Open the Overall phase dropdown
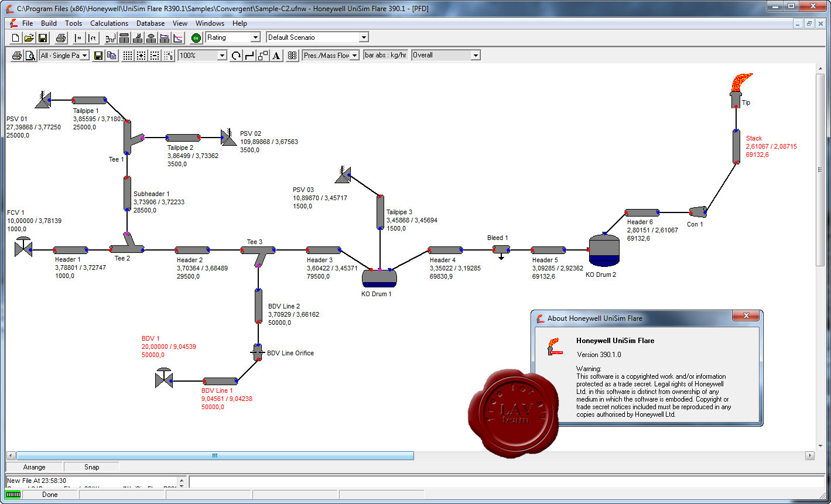Image resolution: width=831 pixels, height=504 pixels. tap(475, 56)
